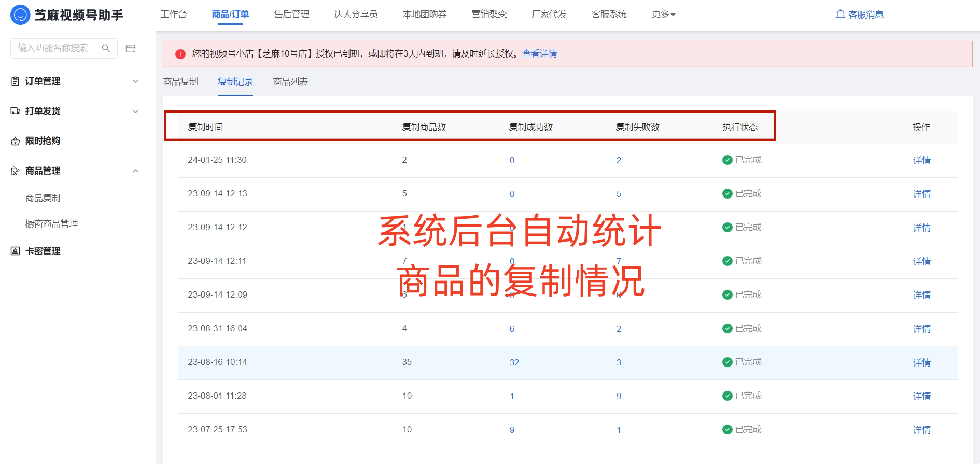Open 详情 for the 23-09-14 12:11 record

pyautogui.click(x=921, y=261)
